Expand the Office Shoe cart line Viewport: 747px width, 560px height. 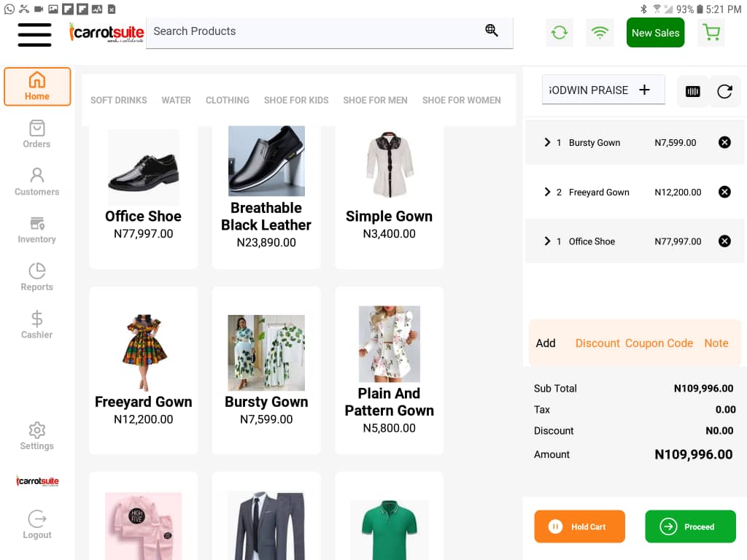tap(547, 241)
